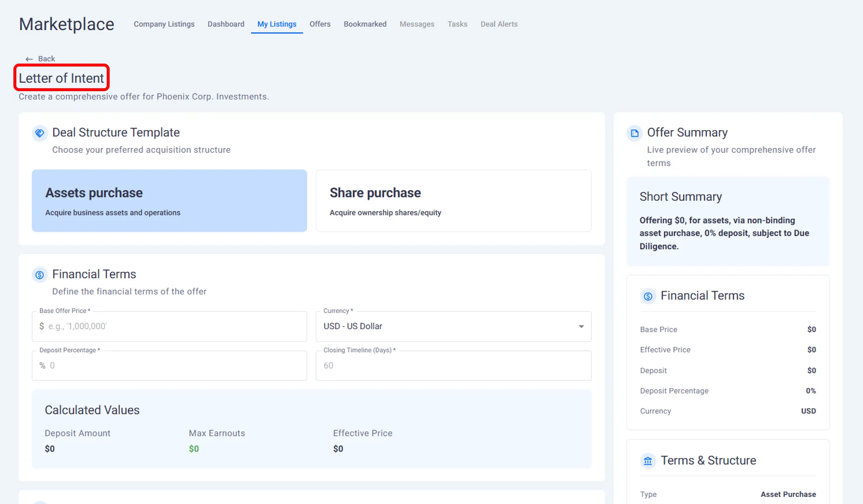Select the Assets purchase structure card
The height and width of the screenshot is (504, 863).
169,201
